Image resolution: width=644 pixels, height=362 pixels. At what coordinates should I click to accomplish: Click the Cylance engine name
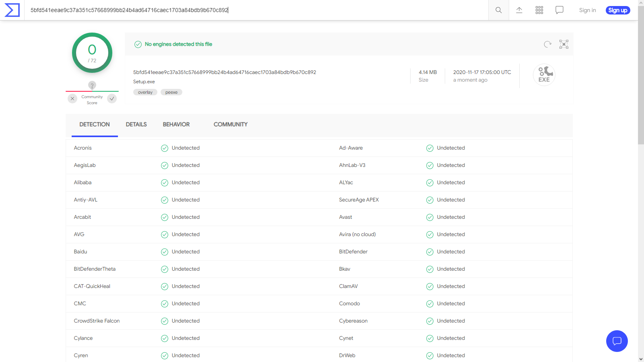point(83,338)
